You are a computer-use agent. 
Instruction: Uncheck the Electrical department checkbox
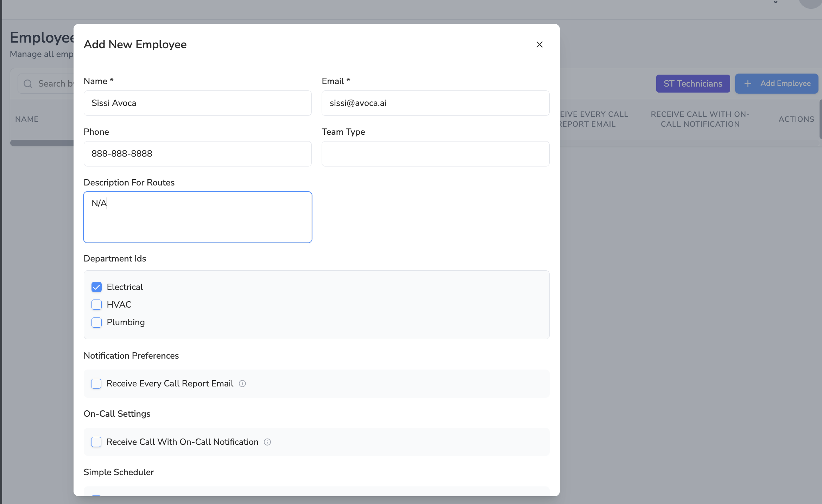[x=96, y=287]
